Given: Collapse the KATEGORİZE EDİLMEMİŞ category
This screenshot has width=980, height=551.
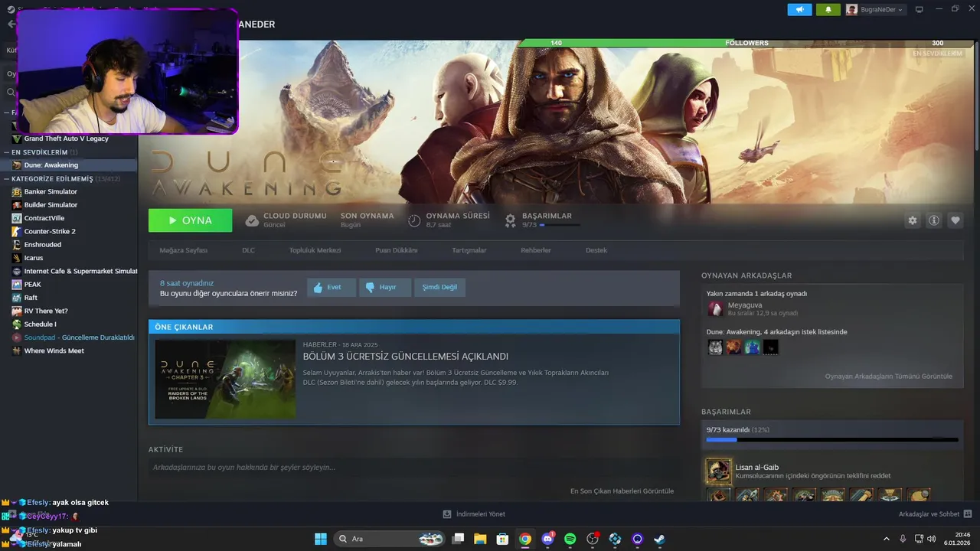Looking at the screenshot, I should pyautogui.click(x=6, y=178).
